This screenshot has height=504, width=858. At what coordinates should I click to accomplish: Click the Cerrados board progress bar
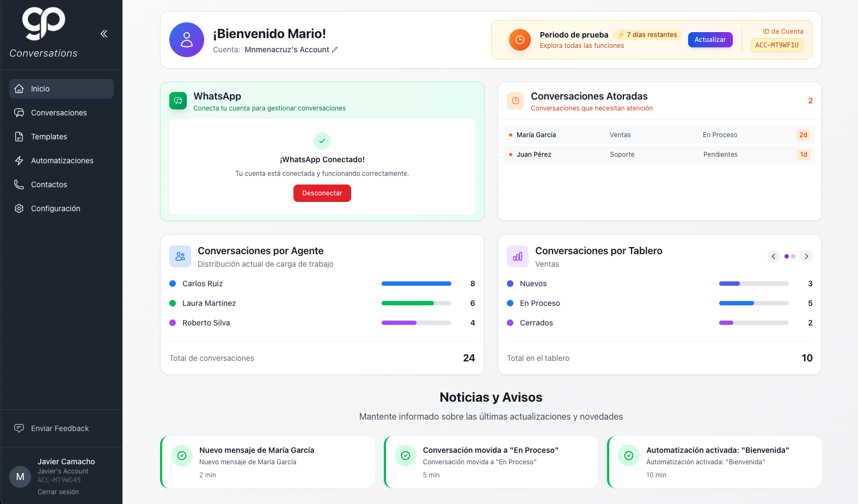(754, 323)
